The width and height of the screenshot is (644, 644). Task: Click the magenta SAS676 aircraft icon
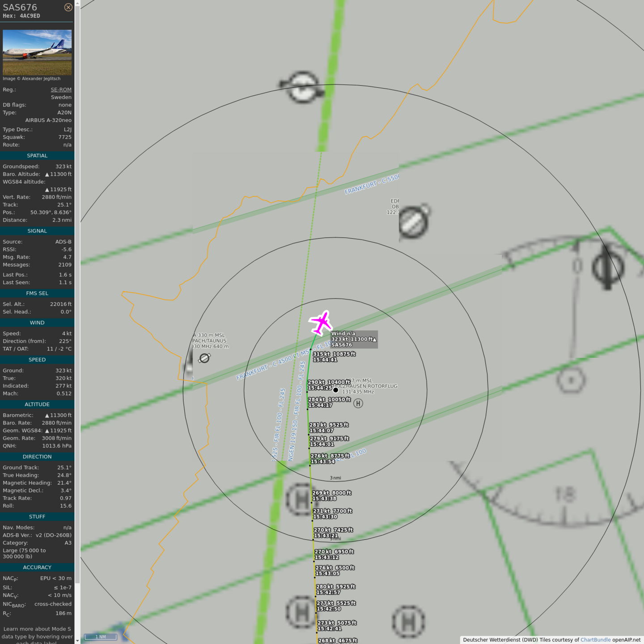(321, 322)
